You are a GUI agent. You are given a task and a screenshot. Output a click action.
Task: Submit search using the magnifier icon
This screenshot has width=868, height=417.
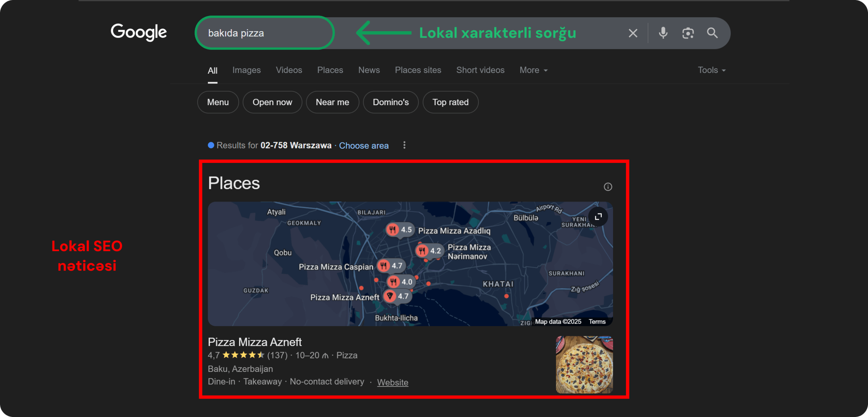click(712, 33)
